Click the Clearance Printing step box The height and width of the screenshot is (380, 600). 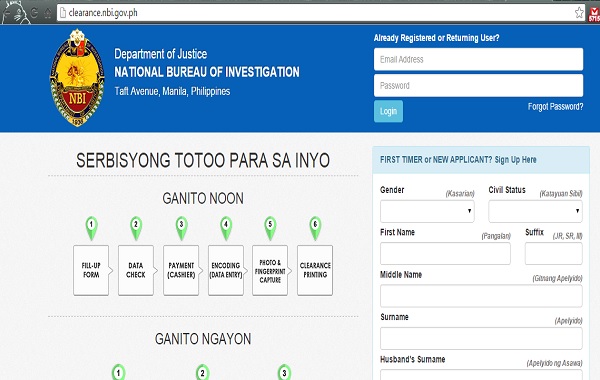tap(315, 270)
